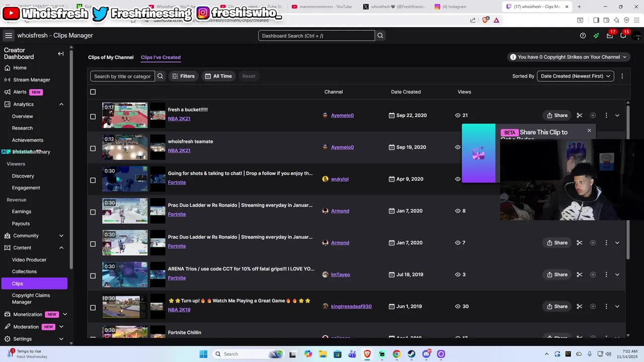The image size is (644, 362).
Task: Expand details chevron for fresh a bucket row
Action: coord(617,115)
